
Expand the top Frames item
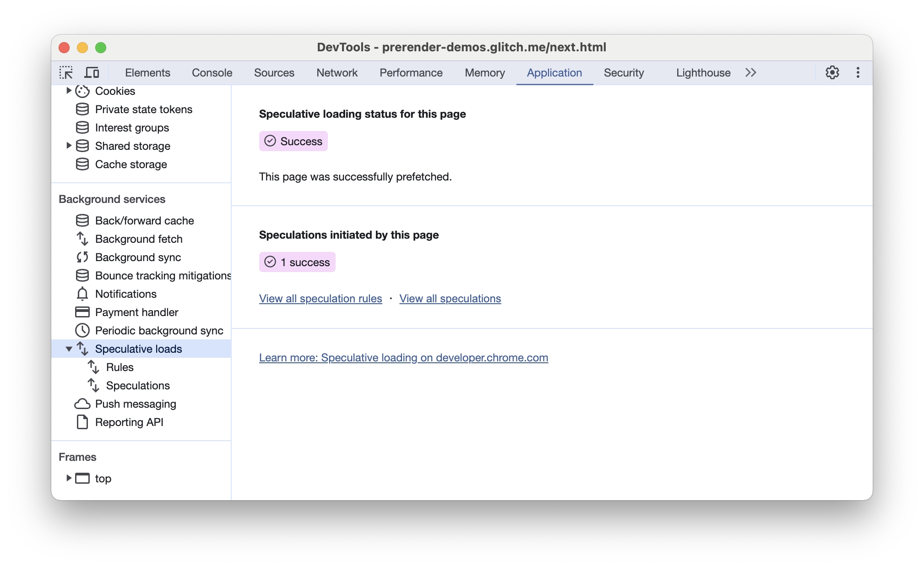(x=68, y=478)
